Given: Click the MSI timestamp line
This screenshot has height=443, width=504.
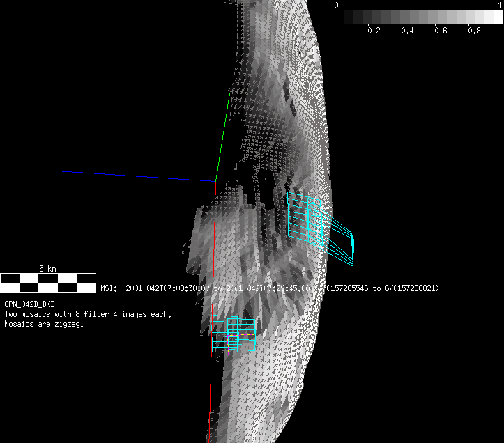Looking at the screenshot, I should (x=270, y=288).
